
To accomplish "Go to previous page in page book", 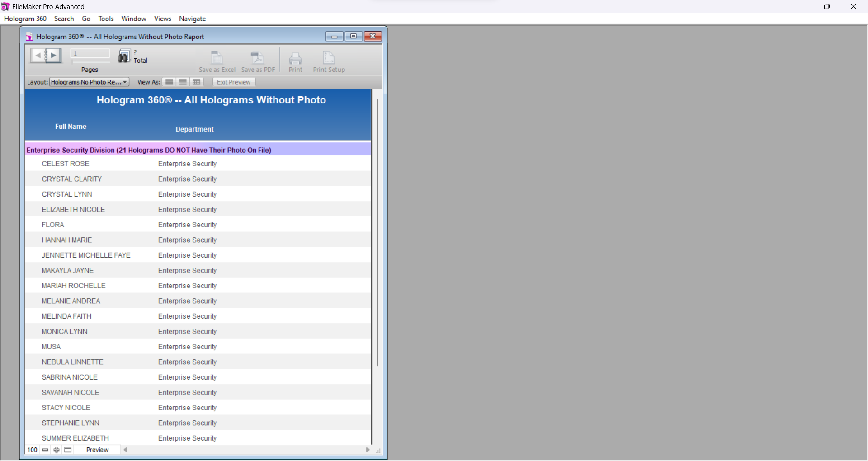I will pos(38,55).
